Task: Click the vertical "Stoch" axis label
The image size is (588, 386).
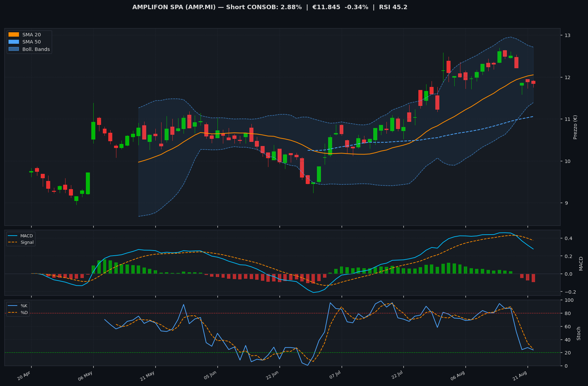Action: [579, 333]
